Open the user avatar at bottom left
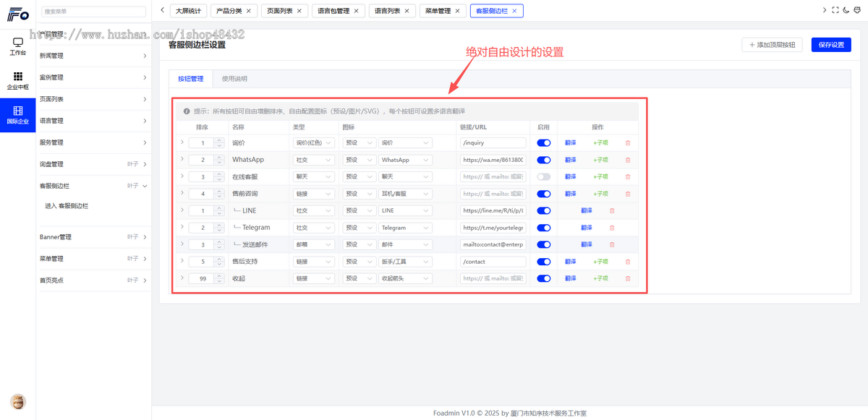Image resolution: width=868 pixels, height=420 pixels. (17, 401)
